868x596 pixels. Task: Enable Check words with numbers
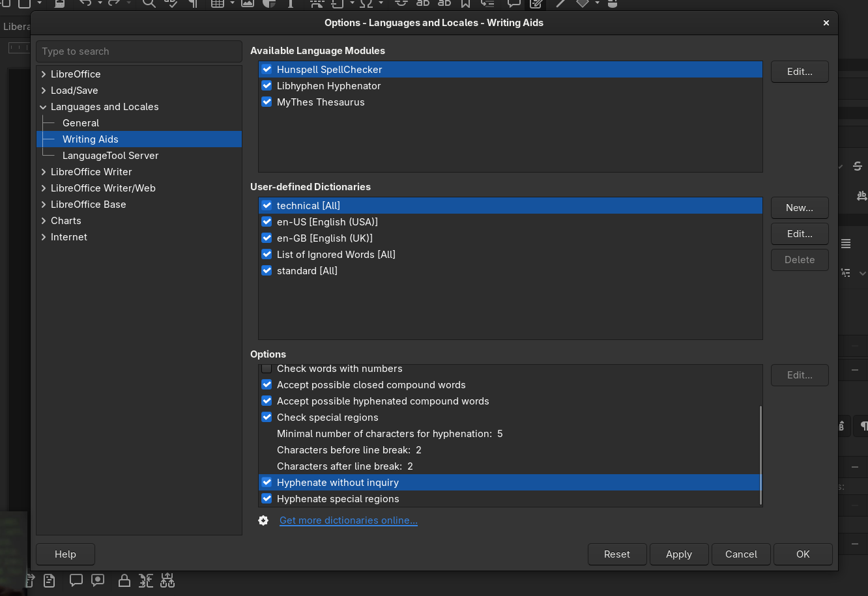[267, 369]
